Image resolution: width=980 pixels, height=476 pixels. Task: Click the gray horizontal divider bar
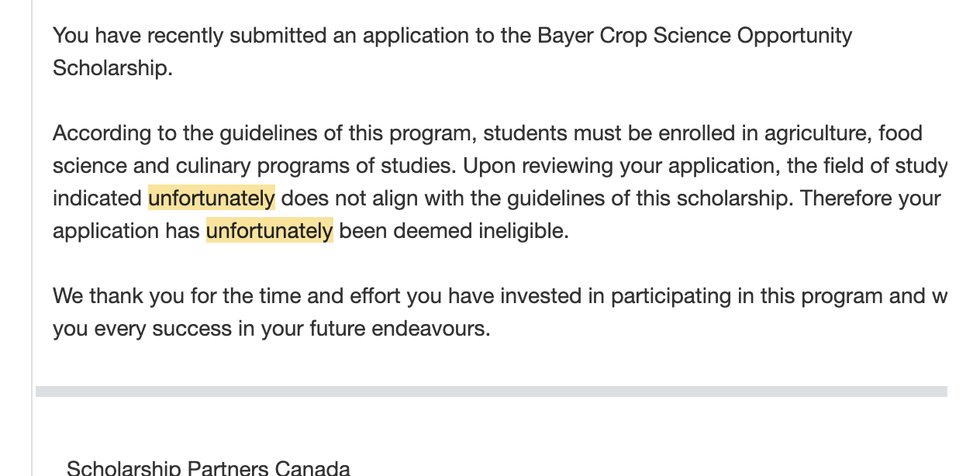coord(491,391)
